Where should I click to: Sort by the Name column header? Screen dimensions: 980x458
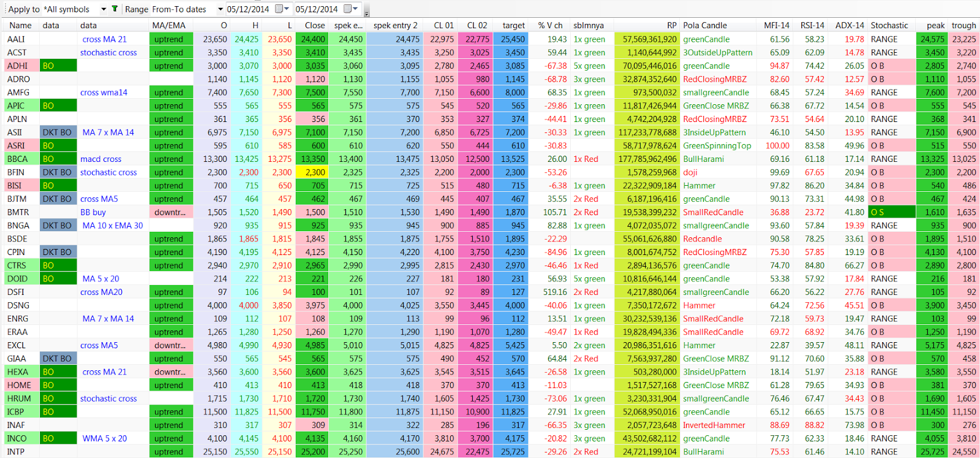20,25
